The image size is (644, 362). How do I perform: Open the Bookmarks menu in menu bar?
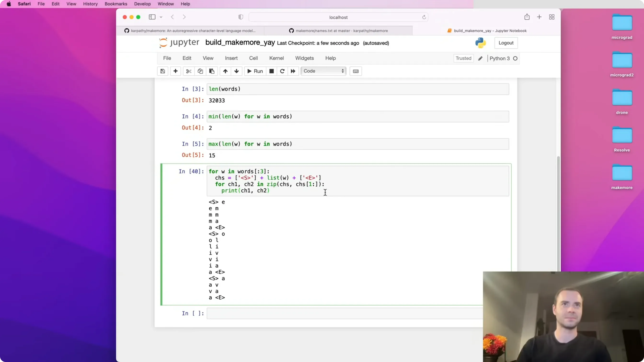116,4
